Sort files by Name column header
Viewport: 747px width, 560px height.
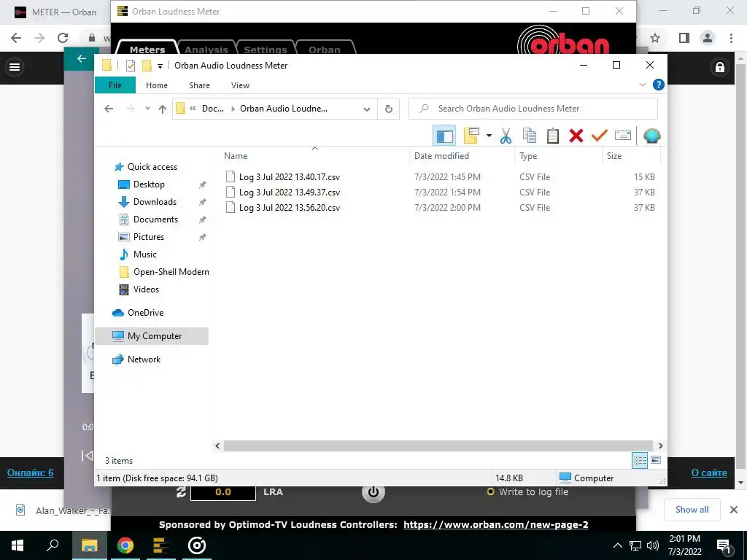pos(236,156)
